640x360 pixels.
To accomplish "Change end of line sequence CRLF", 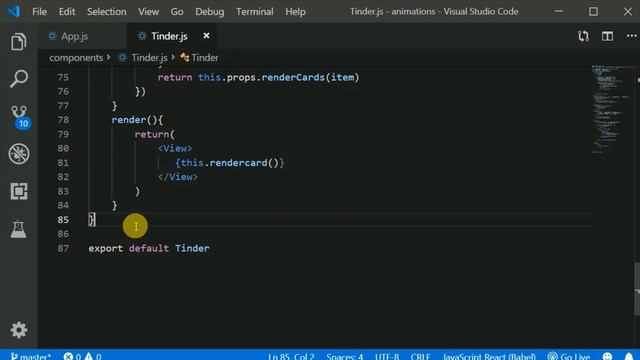I will coord(420,356).
